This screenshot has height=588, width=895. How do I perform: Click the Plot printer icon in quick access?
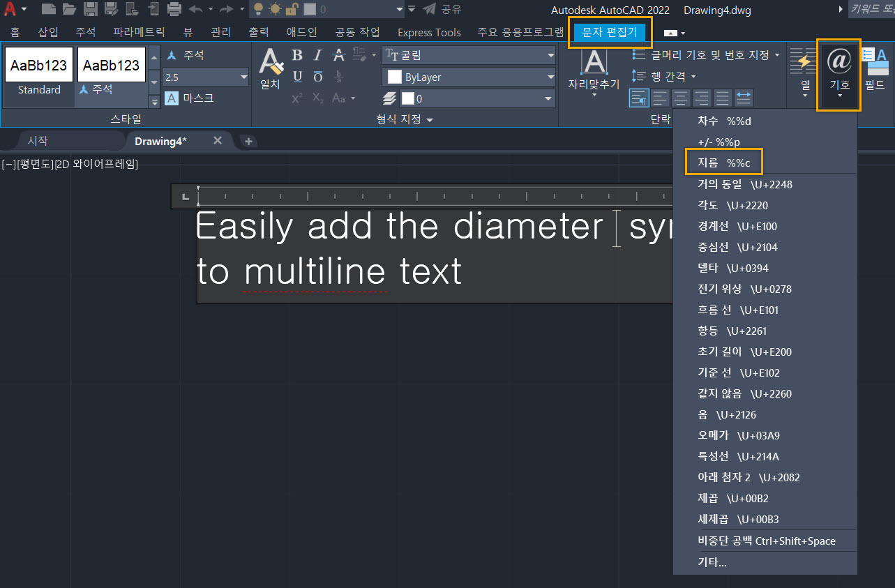pos(174,10)
